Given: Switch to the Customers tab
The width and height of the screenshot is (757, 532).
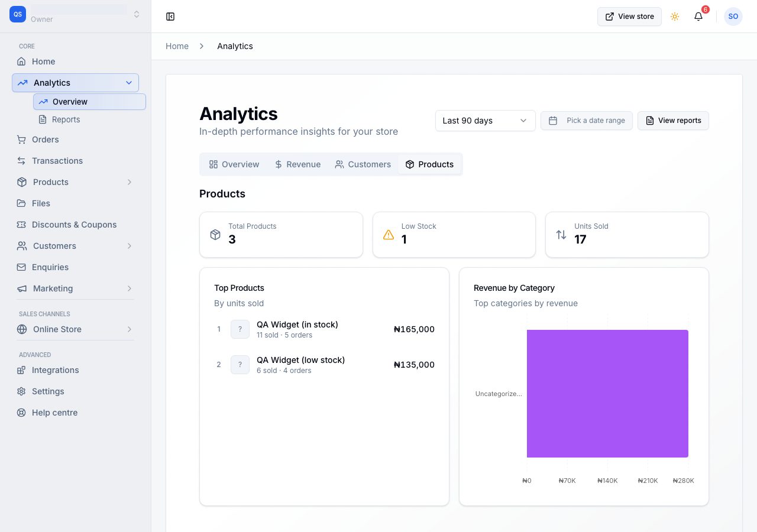Looking at the screenshot, I should click(363, 164).
